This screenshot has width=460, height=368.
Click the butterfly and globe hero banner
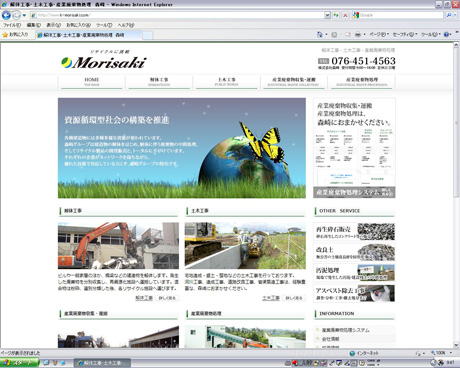182,148
